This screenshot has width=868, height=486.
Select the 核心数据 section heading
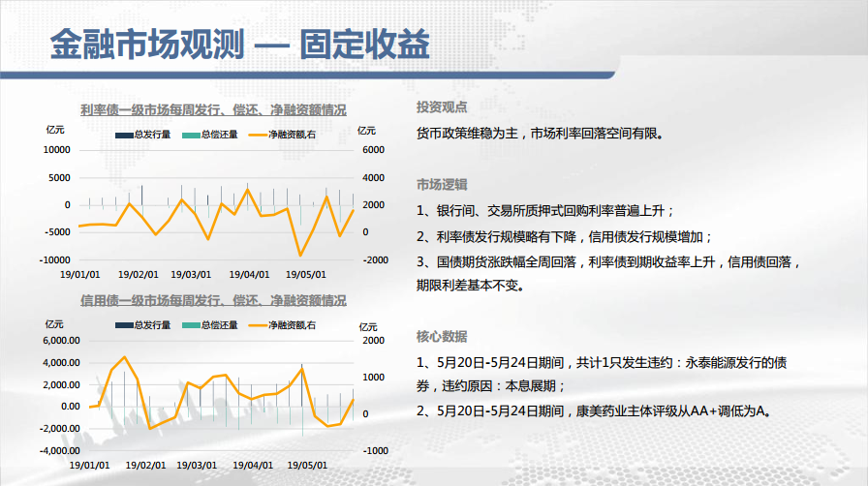(x=442, y=337)
